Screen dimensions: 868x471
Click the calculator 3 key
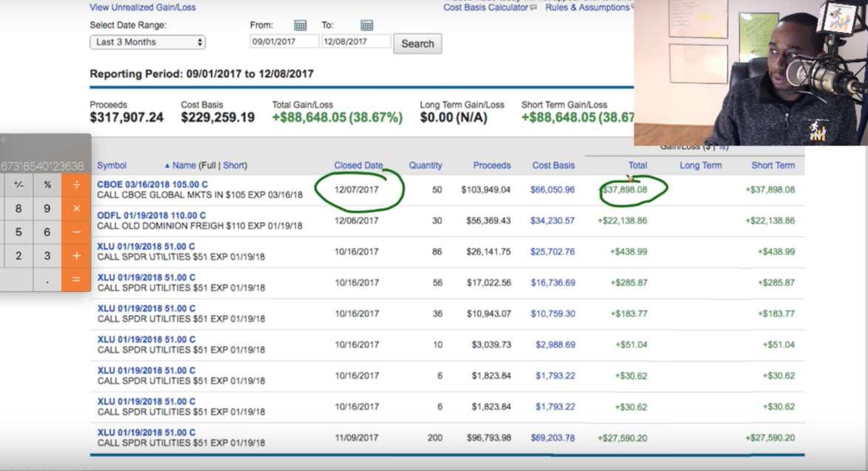[47, 255]
